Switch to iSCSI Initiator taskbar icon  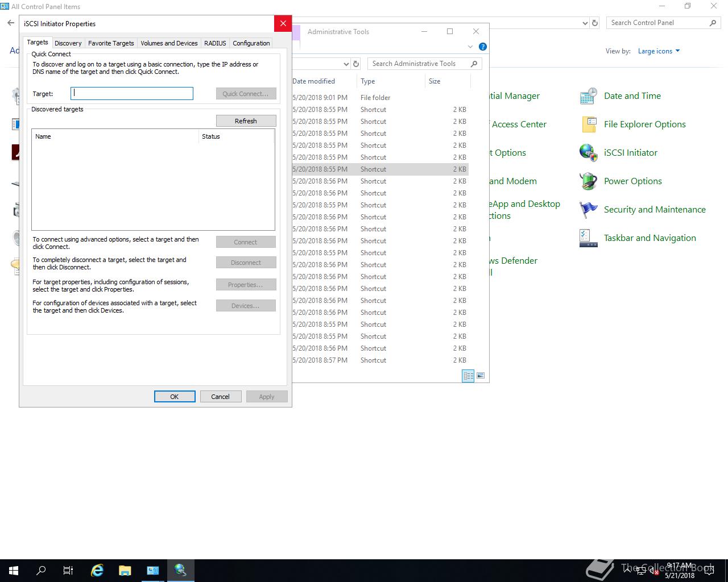(181, 571)
